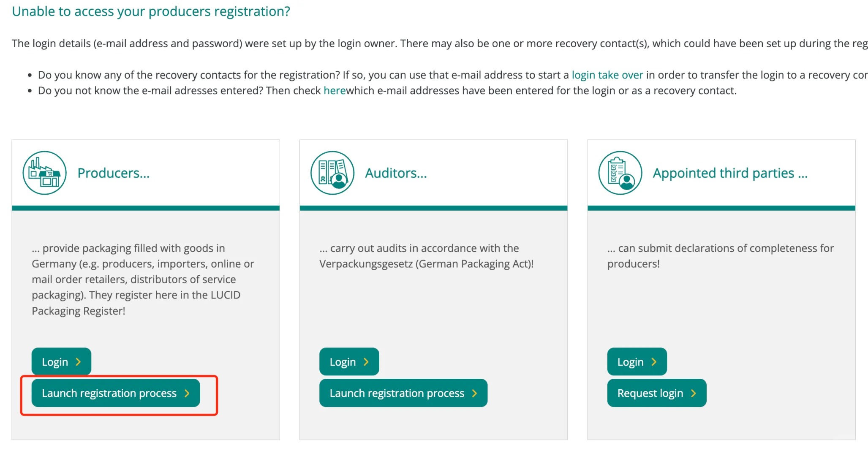
Task: Open the "here" e-mail check link
Action: [x=335, y=91]
